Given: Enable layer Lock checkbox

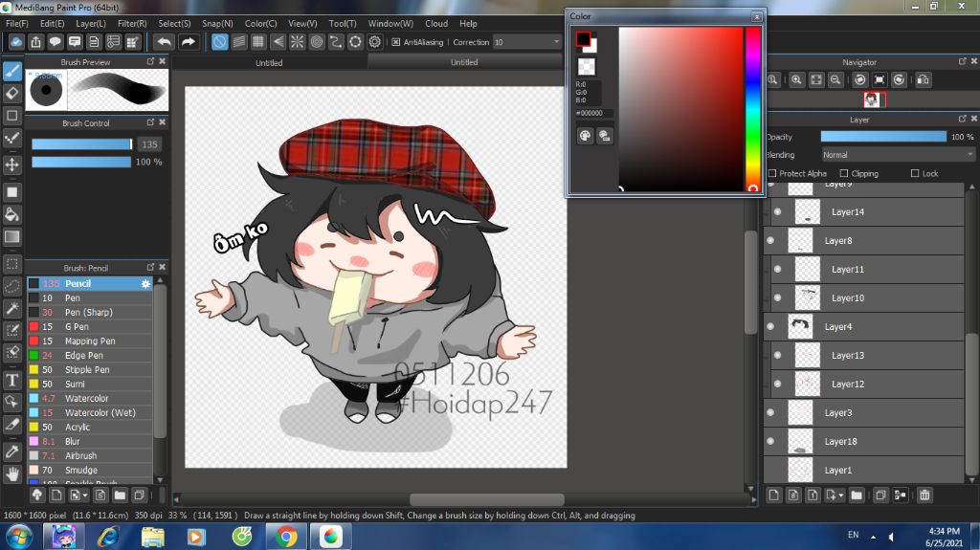Looking at the screenshot, I should pos(915,173).
